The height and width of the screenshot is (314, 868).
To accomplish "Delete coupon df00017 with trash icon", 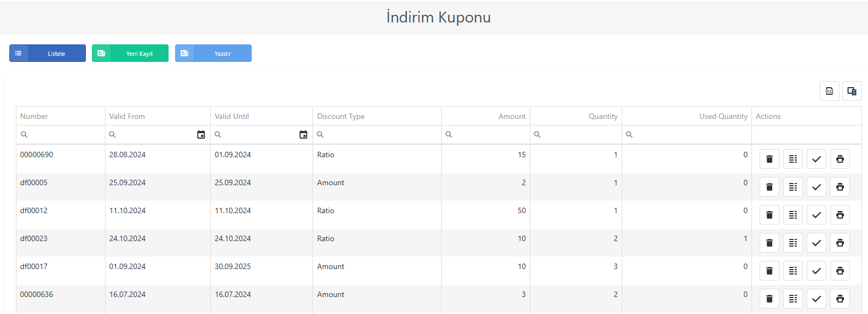I will [769, 271].
